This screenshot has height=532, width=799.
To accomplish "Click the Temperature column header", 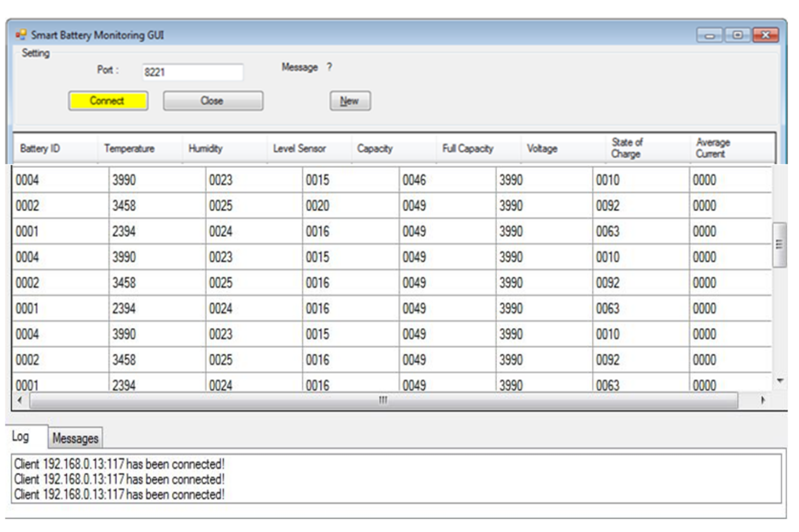I will pyautogui.click(x=140, y=149).
